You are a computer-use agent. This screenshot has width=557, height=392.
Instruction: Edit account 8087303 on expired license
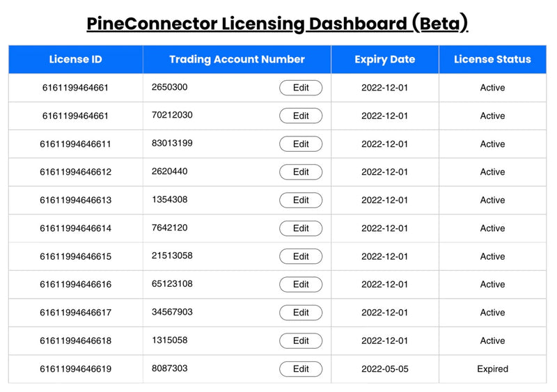(301, 369)
